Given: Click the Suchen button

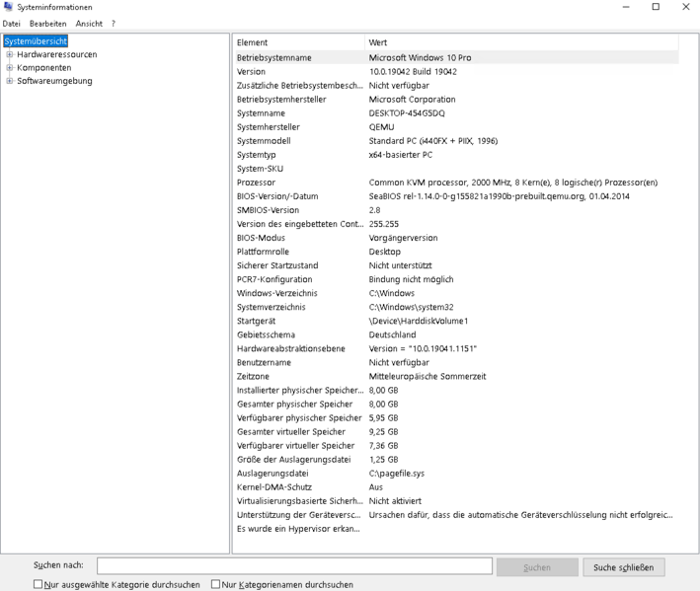Looking at the screenshot, I should click(x=537, y=567).
